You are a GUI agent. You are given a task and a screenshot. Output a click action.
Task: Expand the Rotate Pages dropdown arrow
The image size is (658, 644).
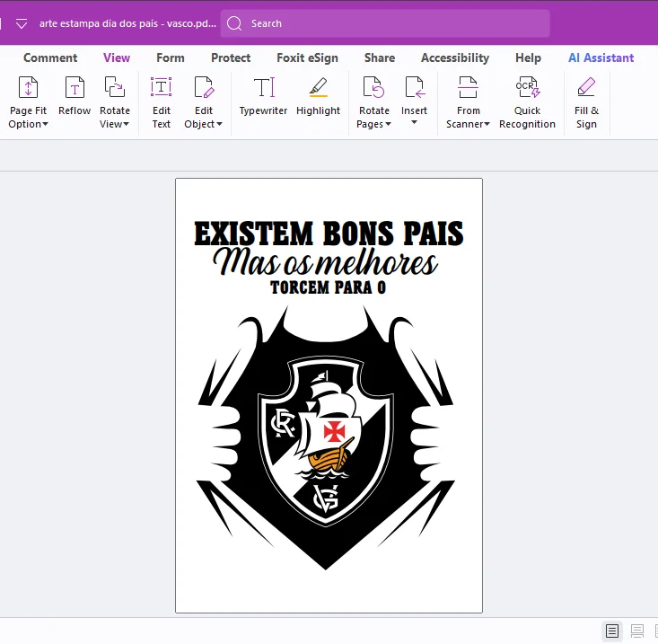(388, 124)
